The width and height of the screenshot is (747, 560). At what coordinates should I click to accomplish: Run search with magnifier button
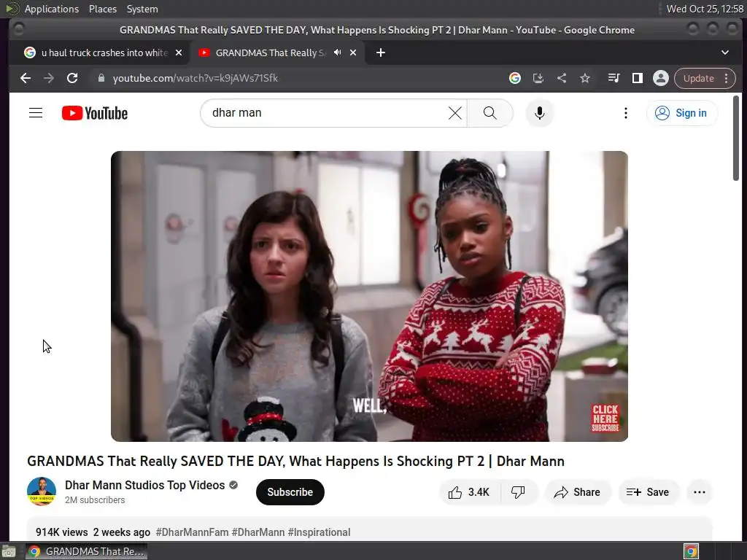(x=489, y=113)
